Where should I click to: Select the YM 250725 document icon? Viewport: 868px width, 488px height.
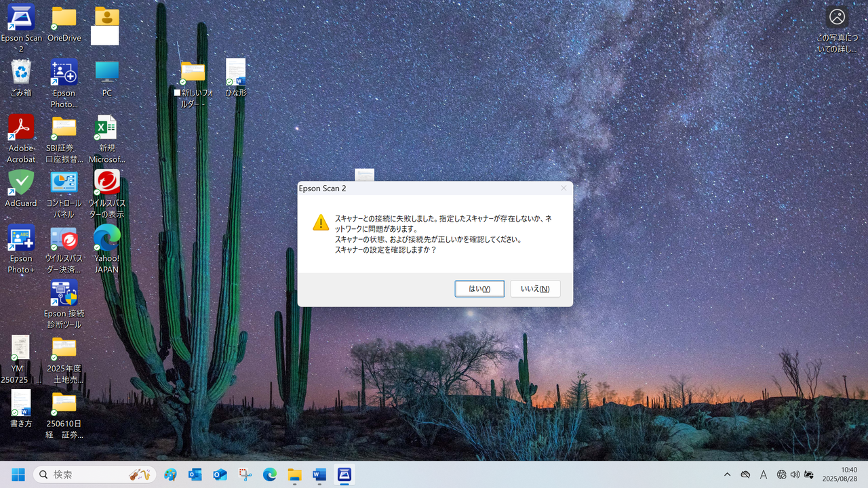tap(21, 360)
